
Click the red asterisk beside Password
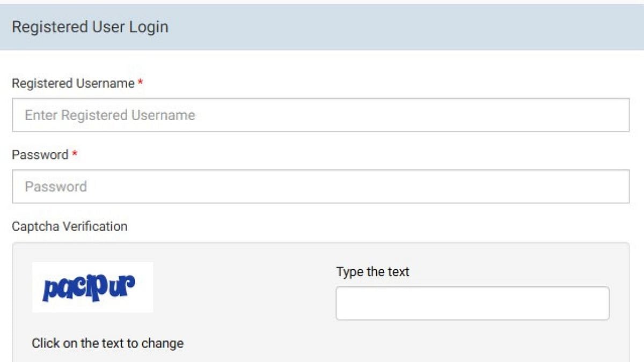click(x=75, y=155)
